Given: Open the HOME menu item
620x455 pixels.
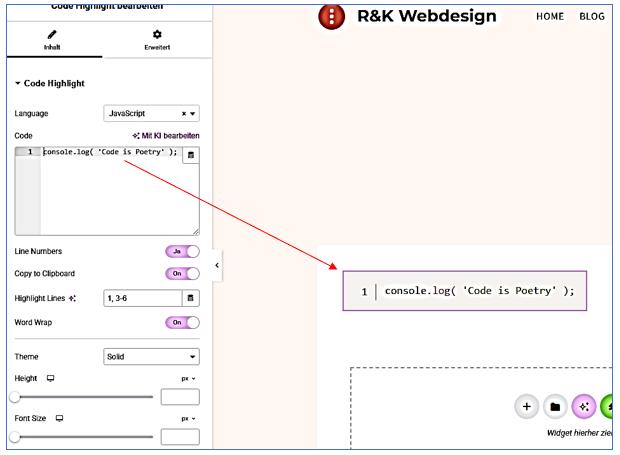Looking at the screenshot, I should point(549,16).
